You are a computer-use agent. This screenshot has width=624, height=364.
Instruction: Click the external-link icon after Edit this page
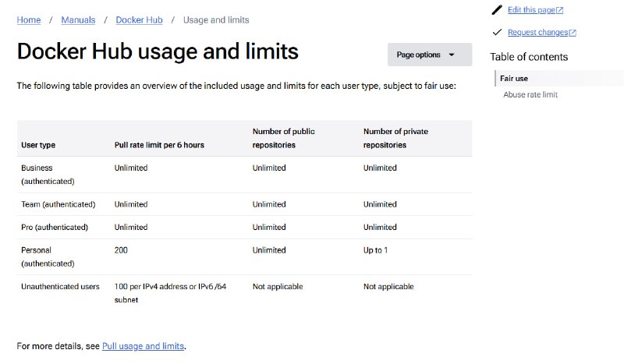[559, 10]
